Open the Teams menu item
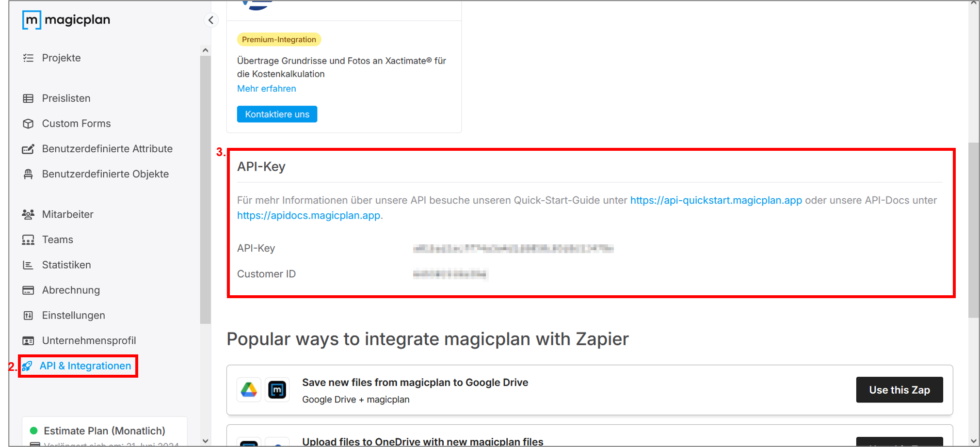980x447 pixels. pyautogui.click(x=57, y=239)
